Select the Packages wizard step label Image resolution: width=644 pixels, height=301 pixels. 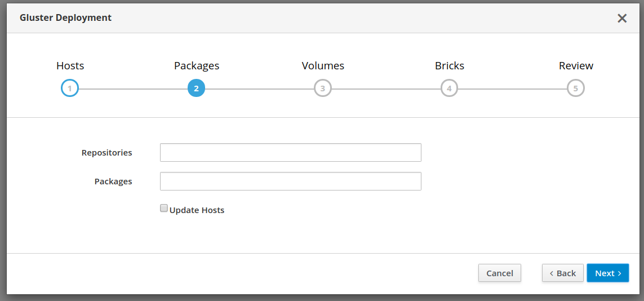[x=197, y=66]
